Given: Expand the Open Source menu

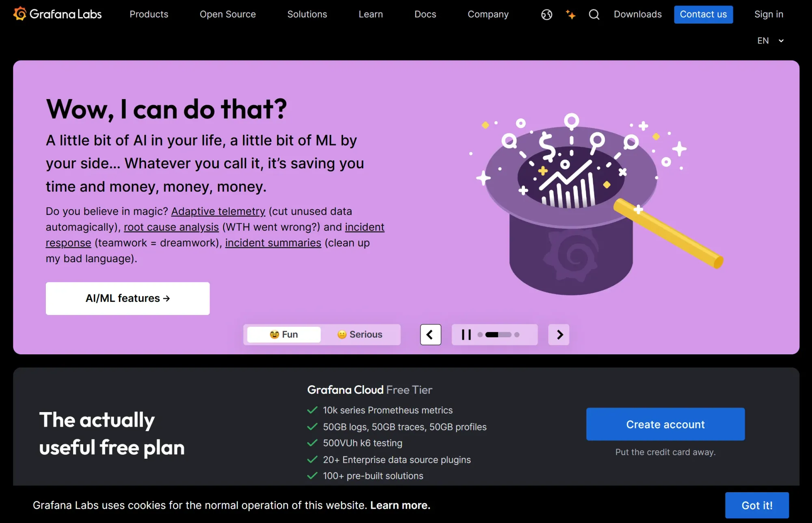Looking at the screenshot, I should (x=228, y=14).
